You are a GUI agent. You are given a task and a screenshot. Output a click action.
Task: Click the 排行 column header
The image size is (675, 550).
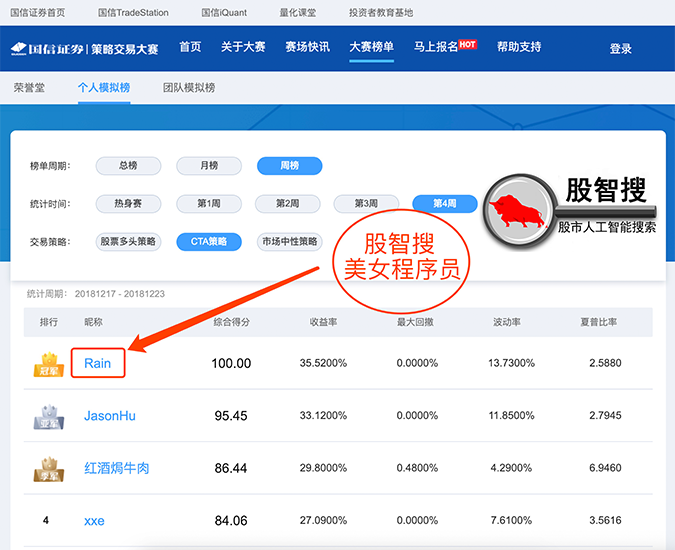(x=49, y=322)
